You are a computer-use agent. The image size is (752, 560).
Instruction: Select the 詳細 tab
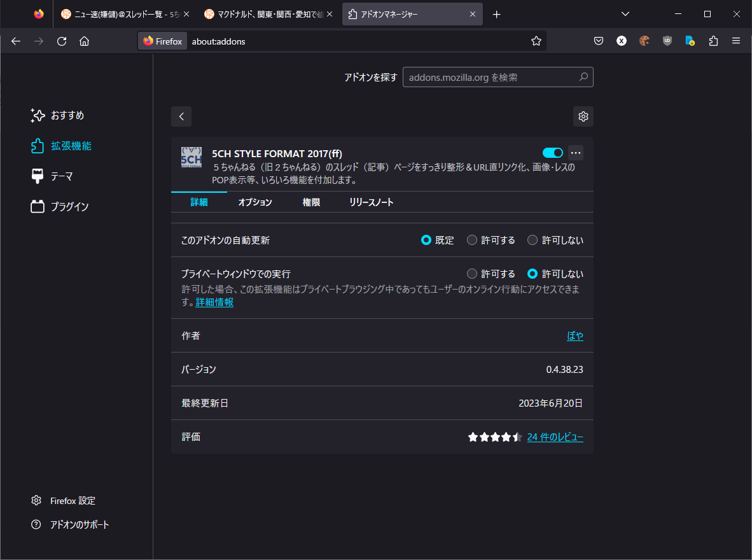[x=199, y=202]
